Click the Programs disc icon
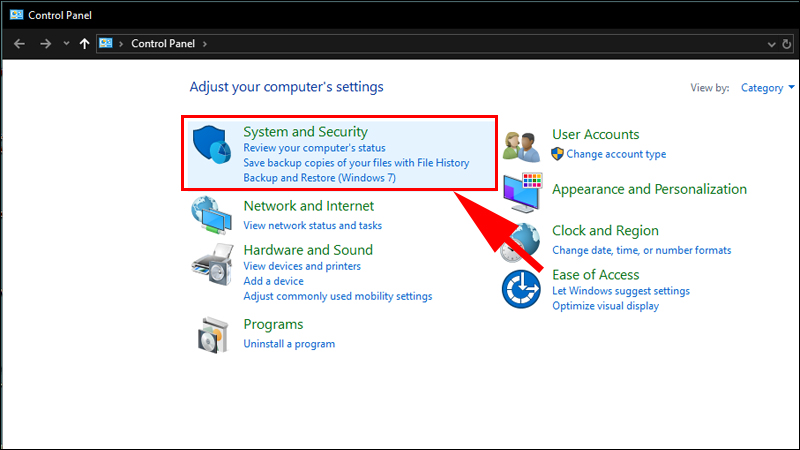The width and height of the screenshot is (800, 450). pyautogui.click(x=212, y=333)
